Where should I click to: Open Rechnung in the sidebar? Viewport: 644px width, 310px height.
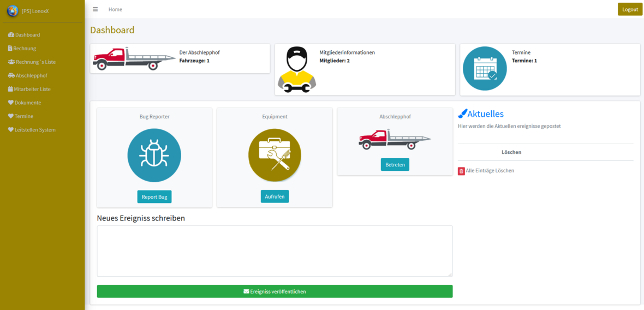tap(25, 49)
